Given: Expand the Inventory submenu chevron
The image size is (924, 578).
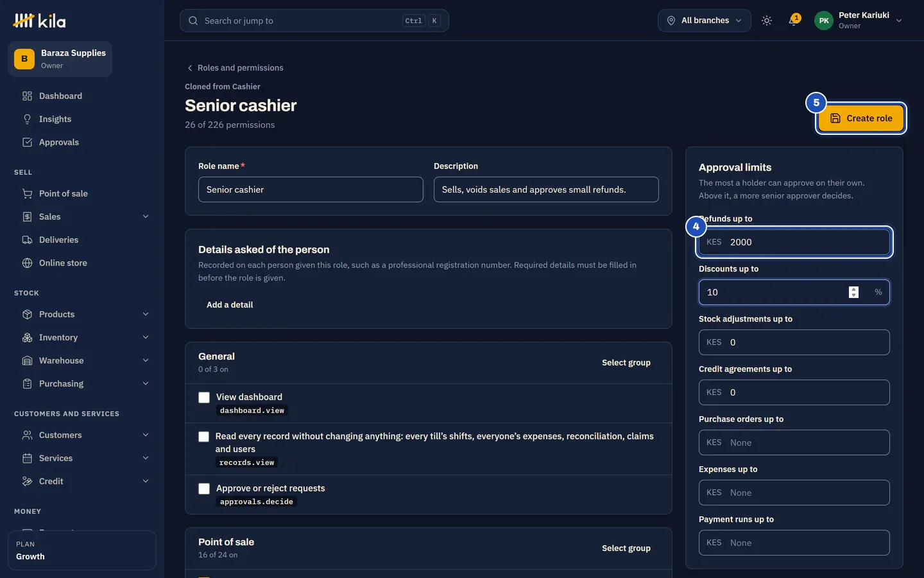Looking at the screenshot, I should pos(146,338).
